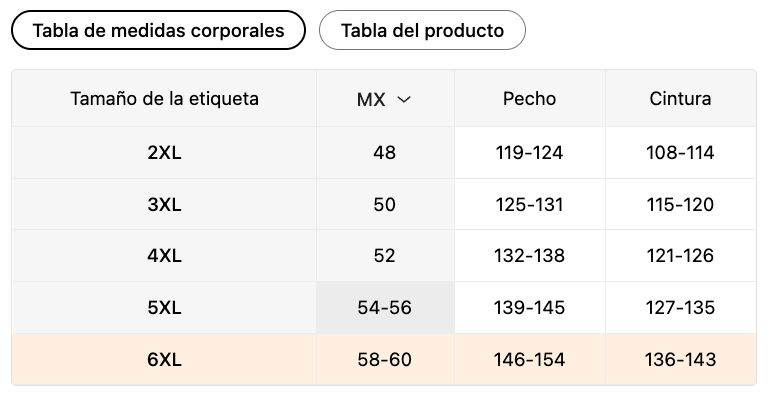Click the MX value 48 cell
This screenshot has width=770, height=402.
tap(385, 153)
